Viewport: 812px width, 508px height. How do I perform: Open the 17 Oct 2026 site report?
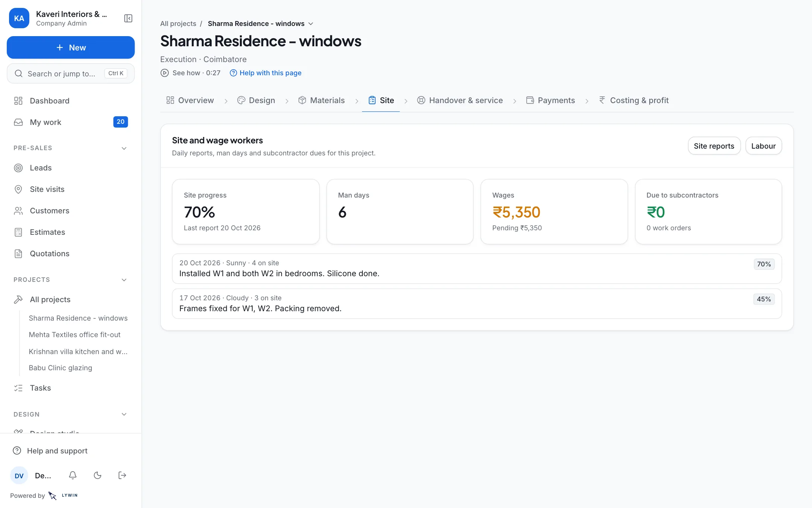[477, 304]
